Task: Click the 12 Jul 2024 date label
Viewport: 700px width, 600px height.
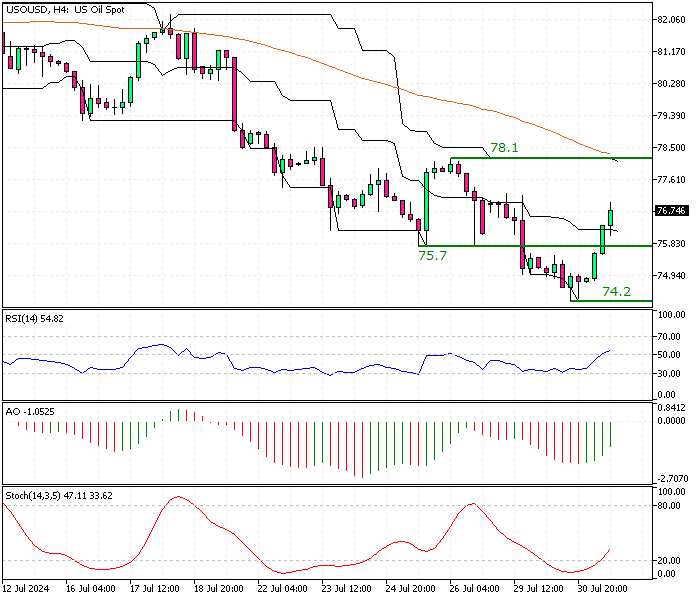Action: click(25, 588)
